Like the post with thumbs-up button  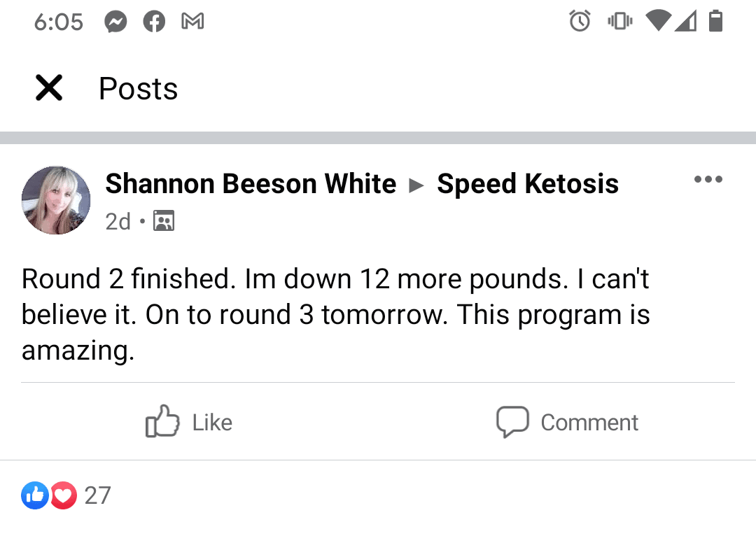point(189,422)
